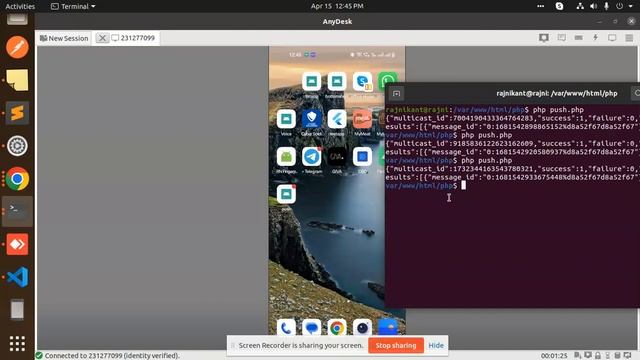The width and height of the screenshot is (640, 360).
Task: Open Telegram on the remote phone
Action: point(311,157)
